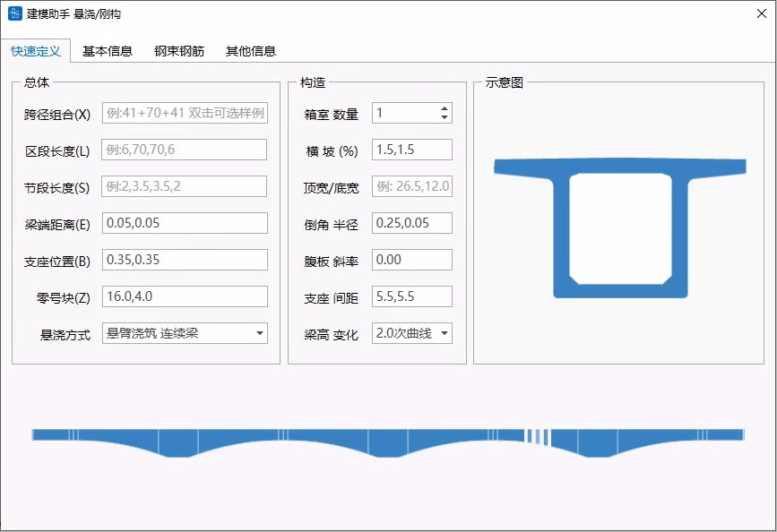Click the 总体 group title
This screenshot has width=777, height=532.
(x=37, y=82)
